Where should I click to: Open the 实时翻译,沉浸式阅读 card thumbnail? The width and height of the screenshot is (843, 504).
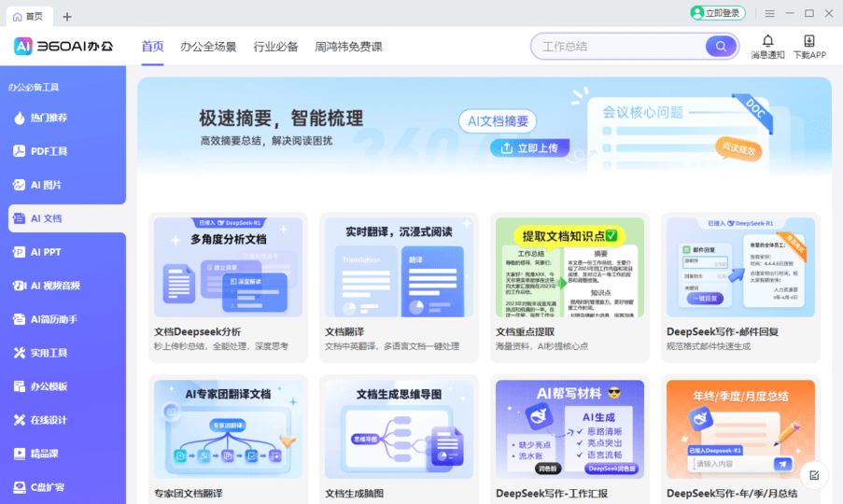(x=399, y=267)
